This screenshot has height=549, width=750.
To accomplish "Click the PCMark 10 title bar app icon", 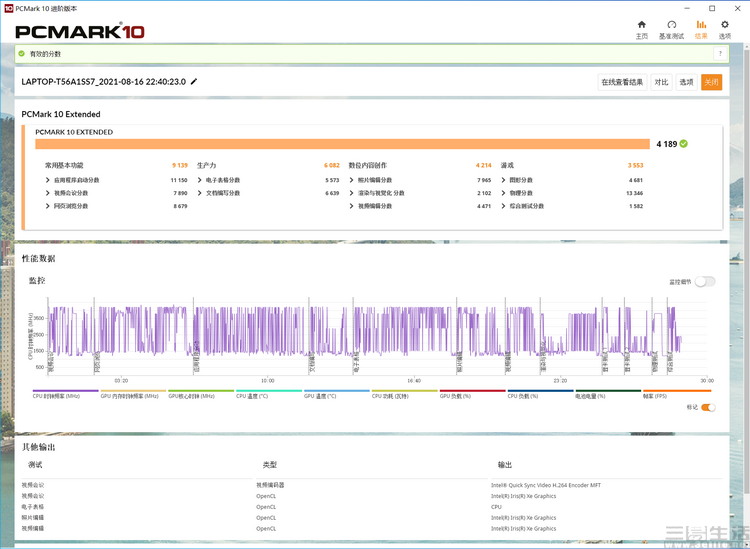I will click(8, 8).
